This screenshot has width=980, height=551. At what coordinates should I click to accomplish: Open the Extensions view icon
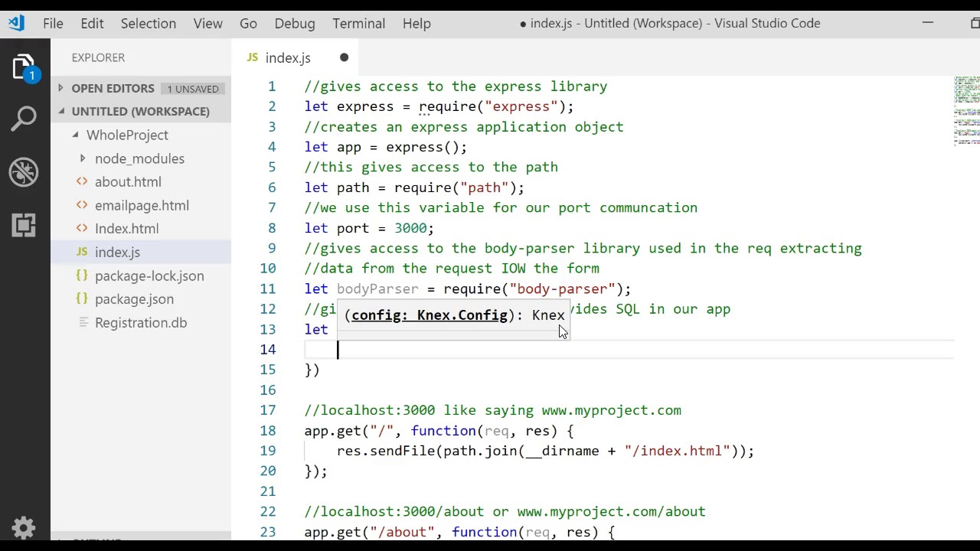point(24,225)
